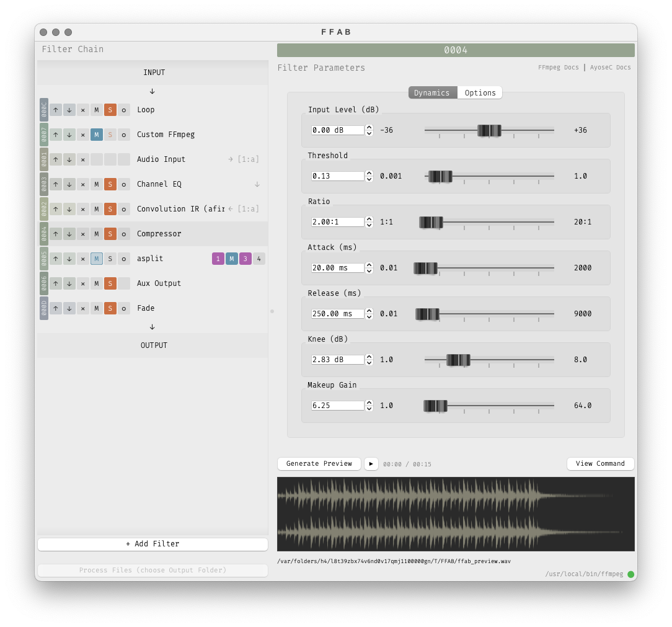Click the circle icon on the Fade row
The image size is (672, 627).
(124, 308)
